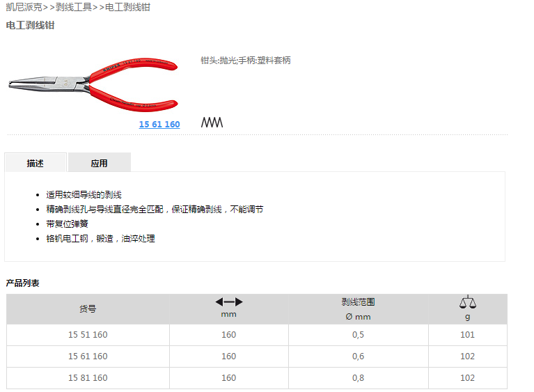Click the weight scale icon in table header
Screen dimensions: 534x392
tap(468, 301)
